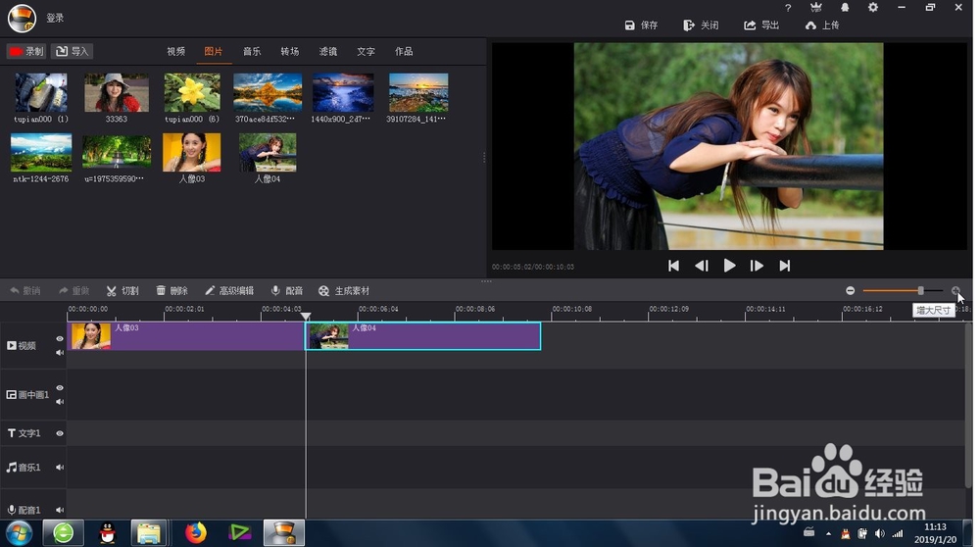980x547 pixels.
Task: Click the red Record (录制) button
Action: [26, 51]
